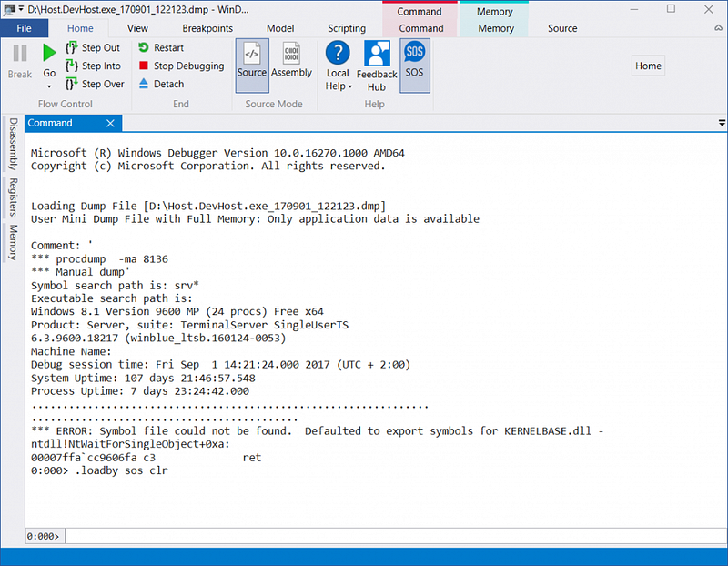Click the WinDbg app icon in title bar
Image resolution: width=728 pixels, height=566 pixels.
[9, 9]
